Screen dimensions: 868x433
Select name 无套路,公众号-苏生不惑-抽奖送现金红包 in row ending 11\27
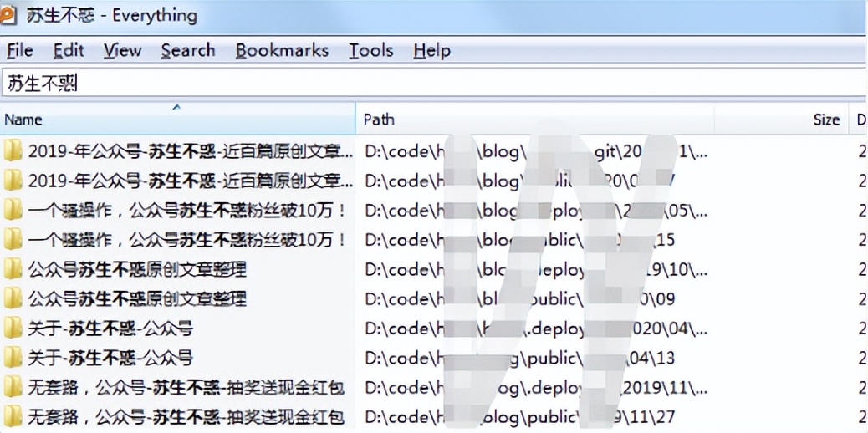point(186,416)
